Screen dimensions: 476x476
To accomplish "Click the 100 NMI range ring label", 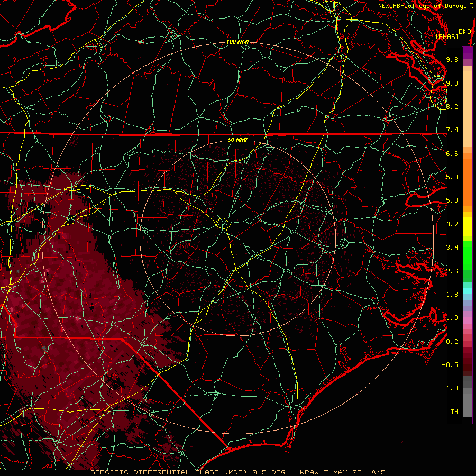I will 237,42.
